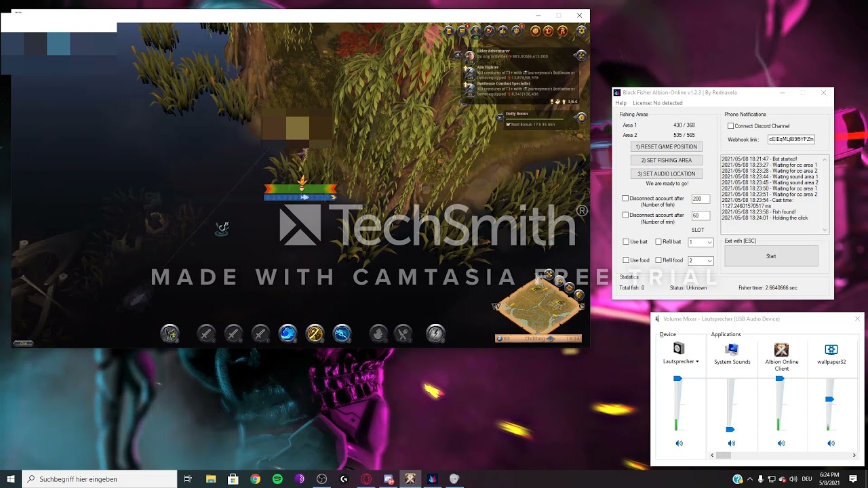This screenshot has height=488, width=868.
Task: Open the mail envelope icon in the game
Action: click(x=462, y=31)
